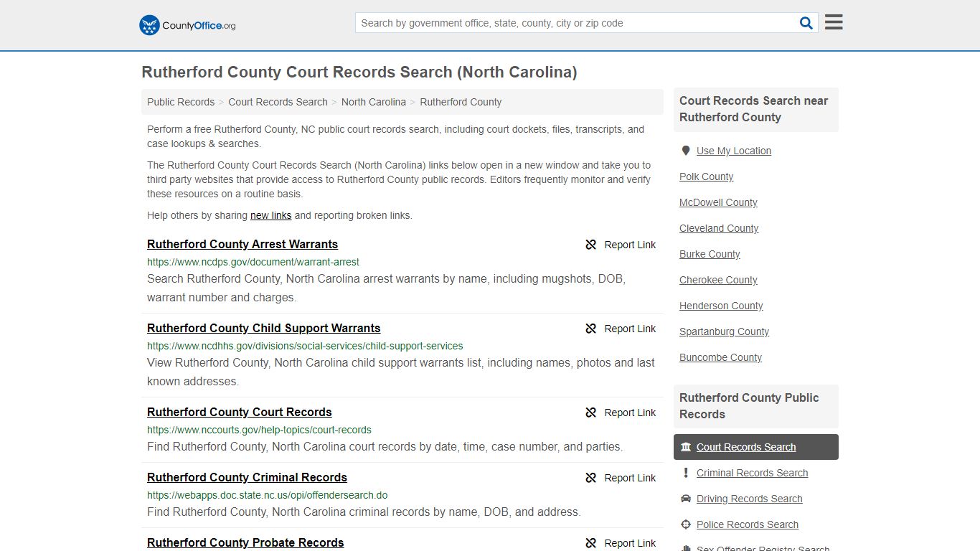The image size is (980, 551).
Task: Open the nccourts.gov court-records URL
Action: 259,430
